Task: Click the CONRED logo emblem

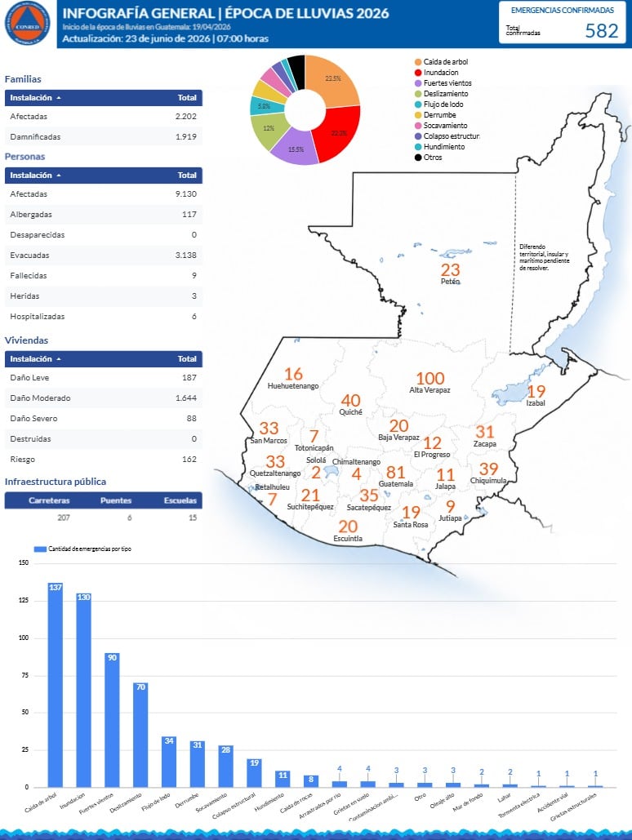Action: [x=27, y=24]
